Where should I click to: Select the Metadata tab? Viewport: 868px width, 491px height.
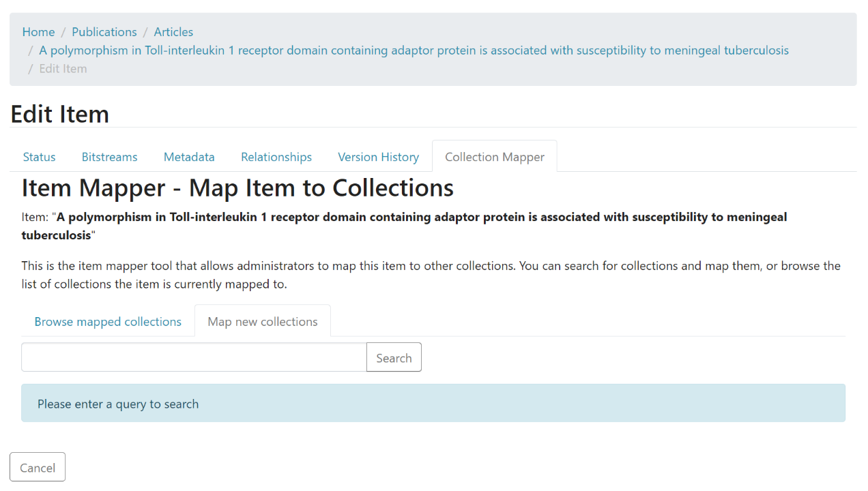189,157
